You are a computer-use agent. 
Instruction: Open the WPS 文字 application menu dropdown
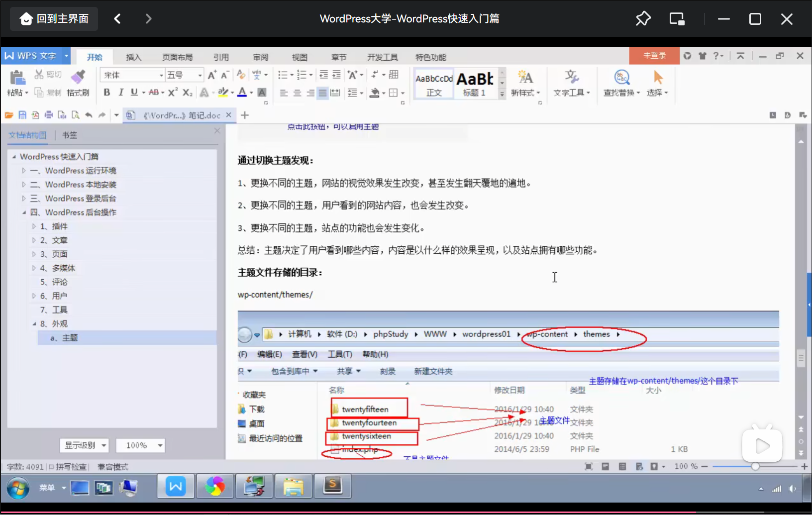[66, 56]
